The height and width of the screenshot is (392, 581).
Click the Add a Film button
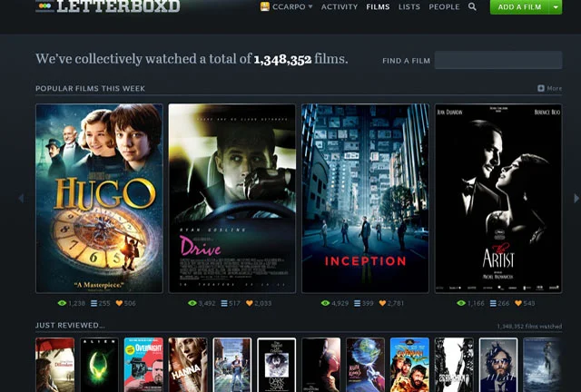point(519,7)
